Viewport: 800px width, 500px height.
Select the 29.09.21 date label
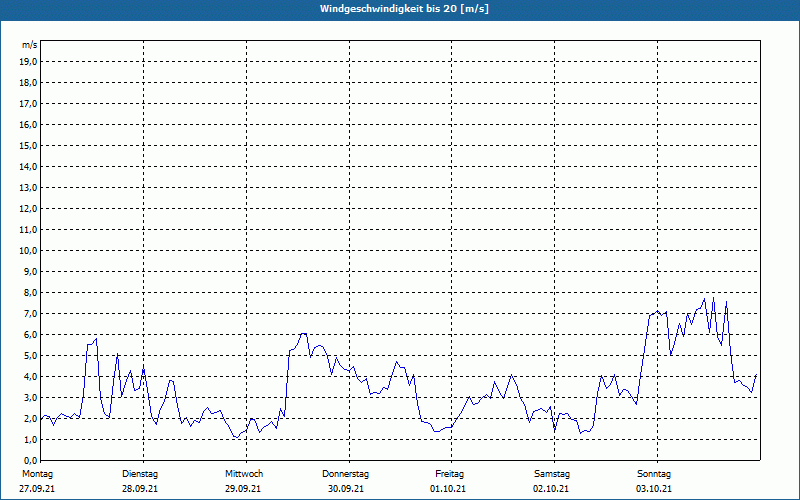click(243, 489)
